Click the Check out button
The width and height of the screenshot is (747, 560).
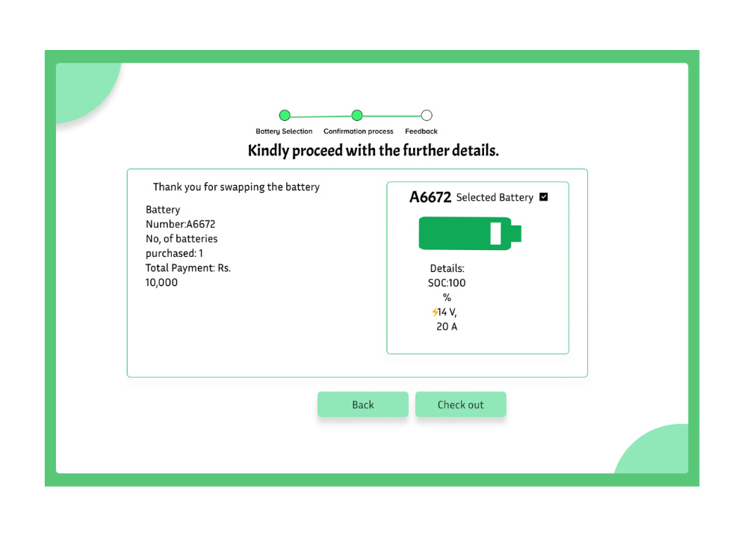(460, 404)
